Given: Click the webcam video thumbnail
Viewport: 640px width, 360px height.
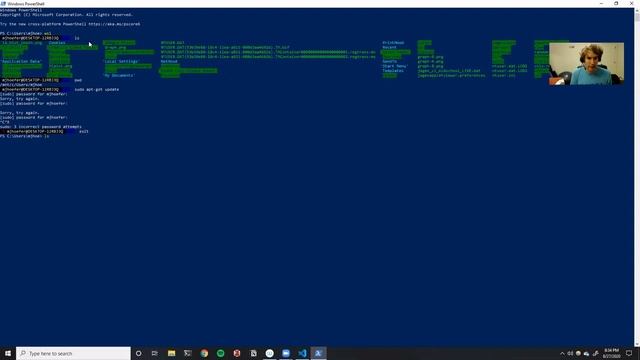Looking at the screenshot, I should pos(586,64).
